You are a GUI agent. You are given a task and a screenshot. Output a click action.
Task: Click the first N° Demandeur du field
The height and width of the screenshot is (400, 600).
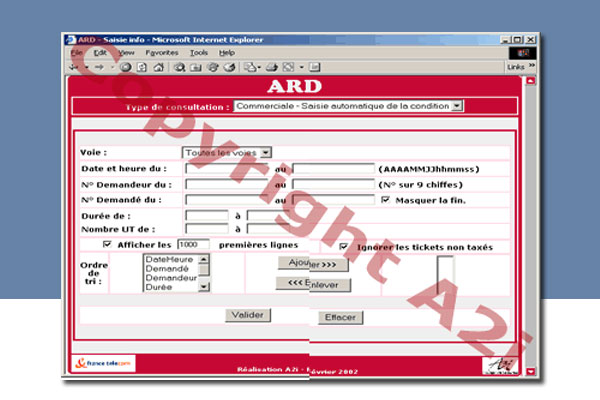[x=227, y=184]
